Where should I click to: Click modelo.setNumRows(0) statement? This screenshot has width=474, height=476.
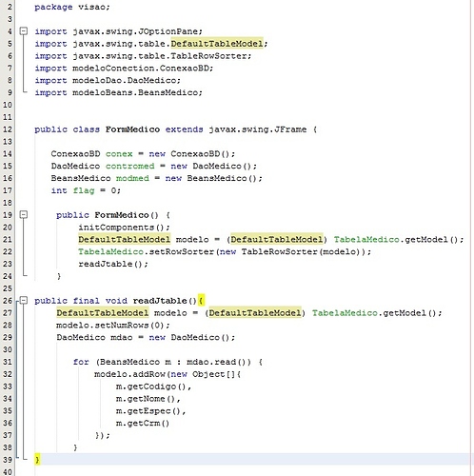point(113,326)
